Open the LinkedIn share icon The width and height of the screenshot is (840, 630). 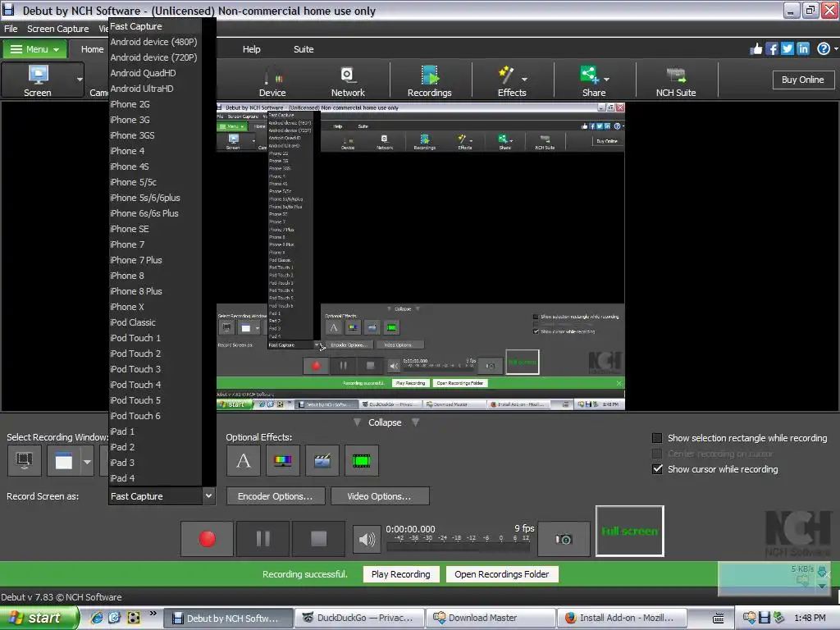click(x=803, y=49)
